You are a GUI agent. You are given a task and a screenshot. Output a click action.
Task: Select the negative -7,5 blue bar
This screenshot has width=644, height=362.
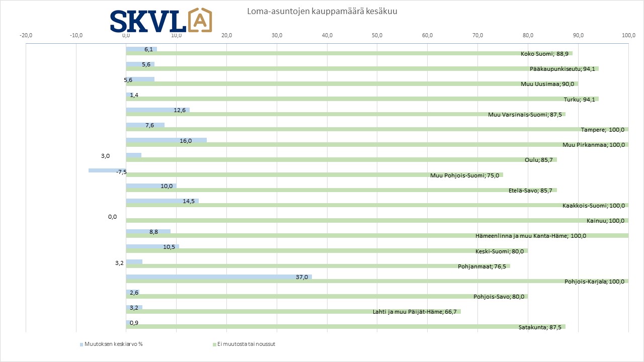click(x=107, y=170)
